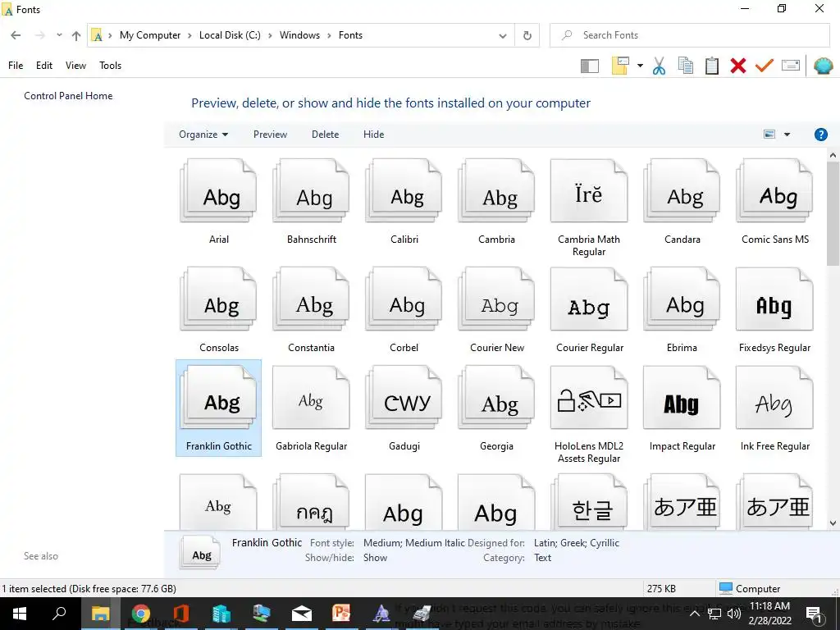Viewport: 840px width, 630px height.
Task: Click the red X delete toolbar icon
Action: pos(737,66)
